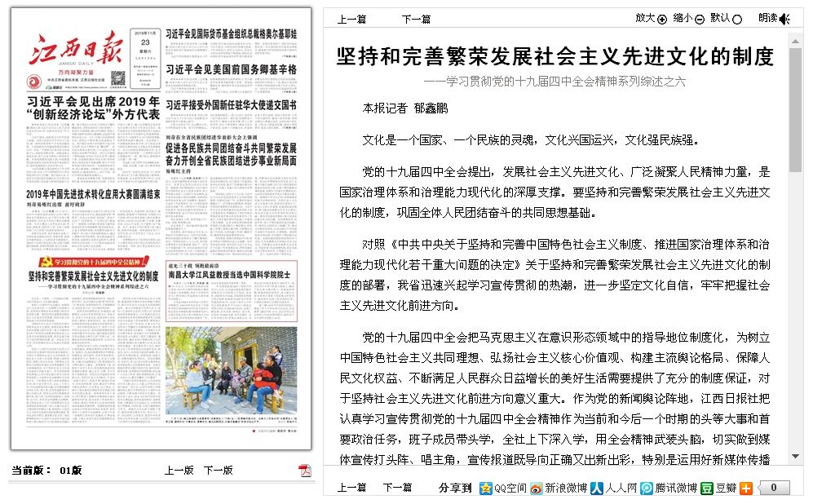Click the share count box showing 0
813x504 pixels.
pos(774,488)
